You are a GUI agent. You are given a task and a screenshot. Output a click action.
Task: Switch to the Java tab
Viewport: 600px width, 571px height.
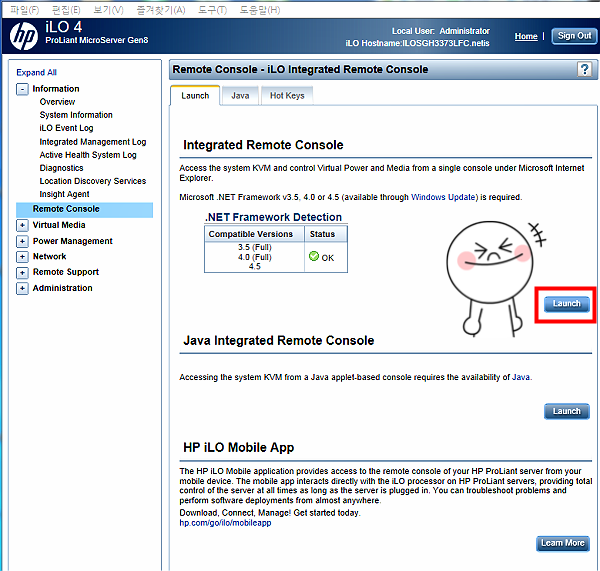coord(240,96)
